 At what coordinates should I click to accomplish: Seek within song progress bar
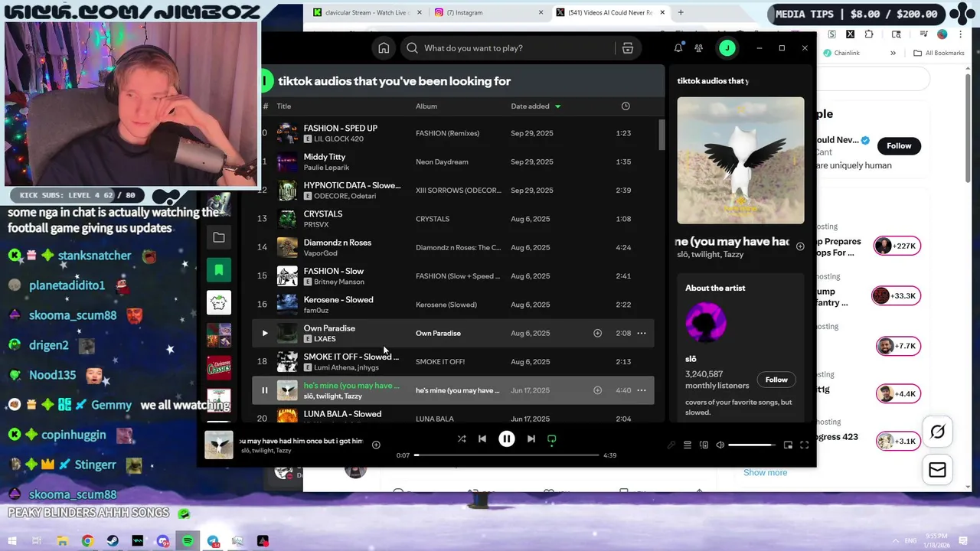[508, 455]
